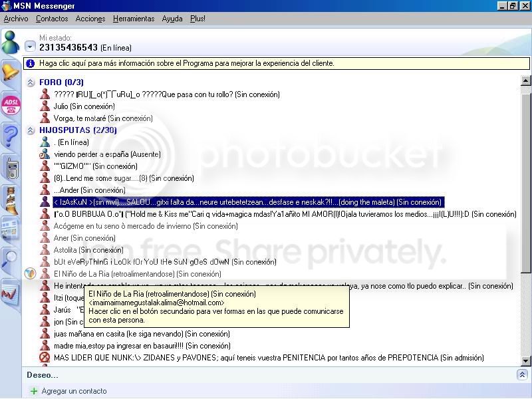Select contact Aner
Image resolution: width=532 pixels, height=399 pixels.
tap(84, 238)
